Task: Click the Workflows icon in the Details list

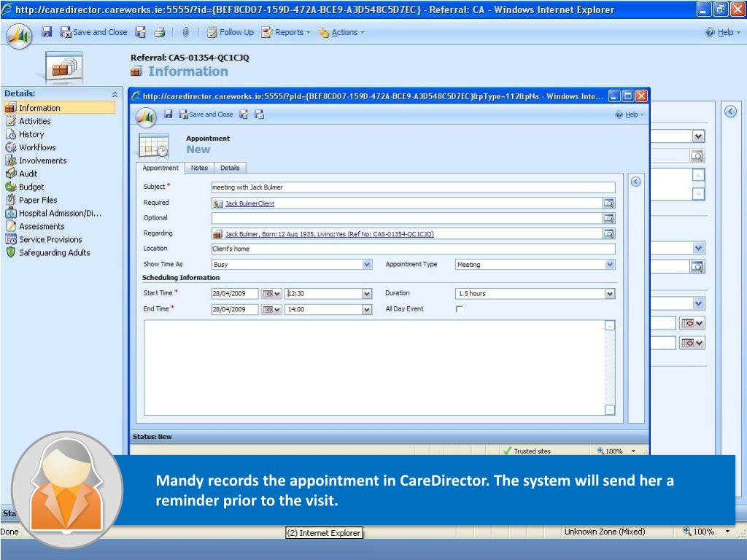Action: 11,147
